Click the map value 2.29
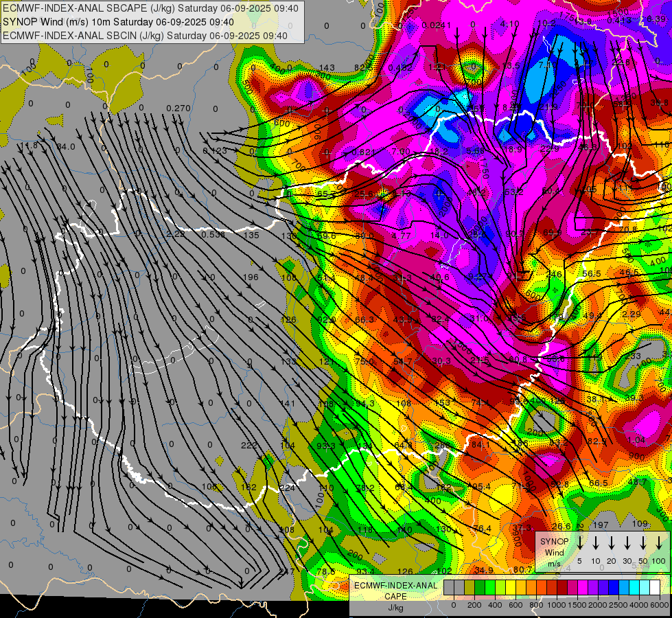This screenshot has height=618, width=672. point(632,314)
